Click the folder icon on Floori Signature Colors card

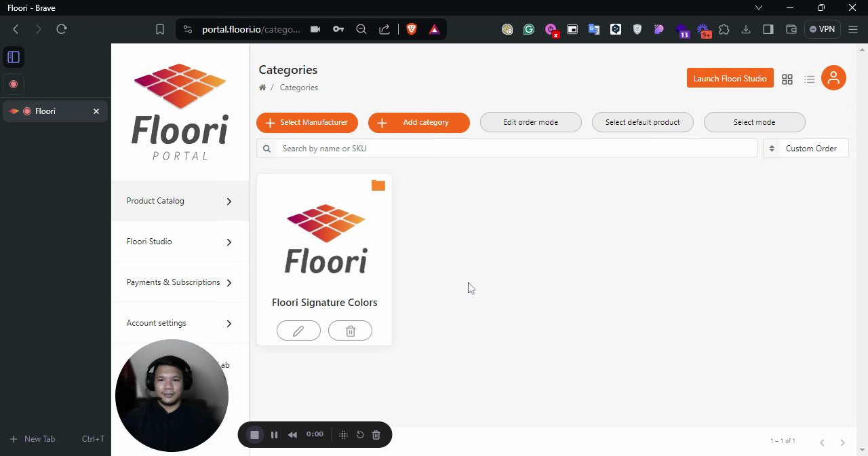tap(378, 185)
